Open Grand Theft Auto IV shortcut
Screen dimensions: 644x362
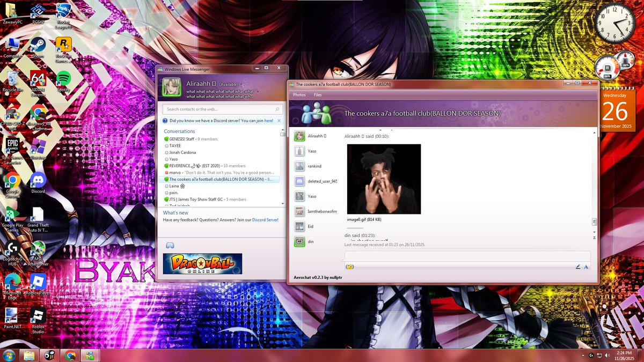(x=38, y=219)
